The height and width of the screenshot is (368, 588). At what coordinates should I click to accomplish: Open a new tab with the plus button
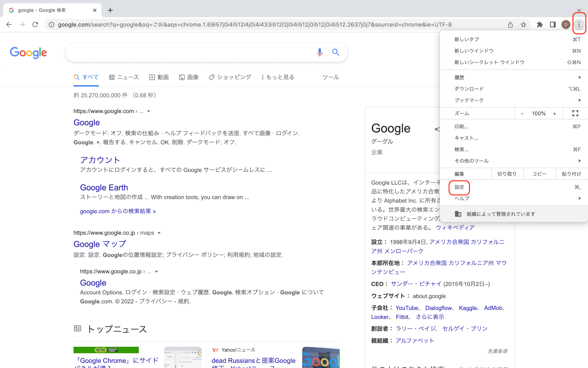(110, 10)
